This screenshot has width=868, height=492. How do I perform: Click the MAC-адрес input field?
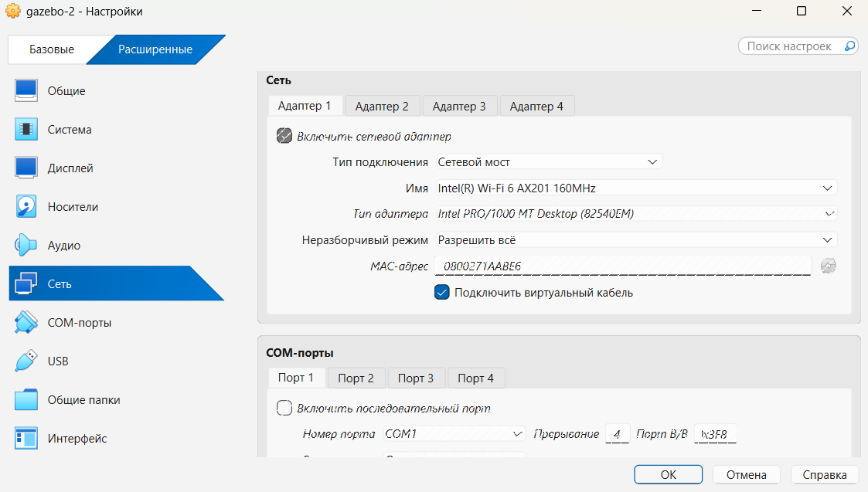(623, 266)
